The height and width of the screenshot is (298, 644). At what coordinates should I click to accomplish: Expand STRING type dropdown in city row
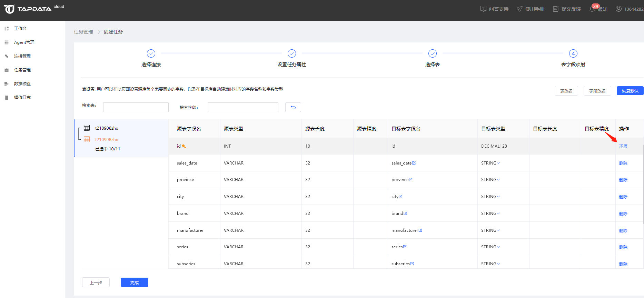[498, 197]
